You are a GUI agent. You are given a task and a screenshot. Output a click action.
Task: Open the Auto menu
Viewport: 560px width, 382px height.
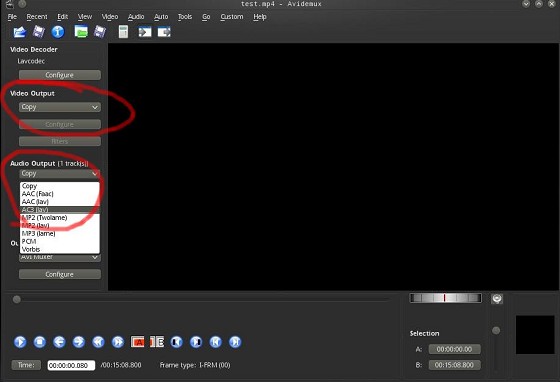coord(161,17)
